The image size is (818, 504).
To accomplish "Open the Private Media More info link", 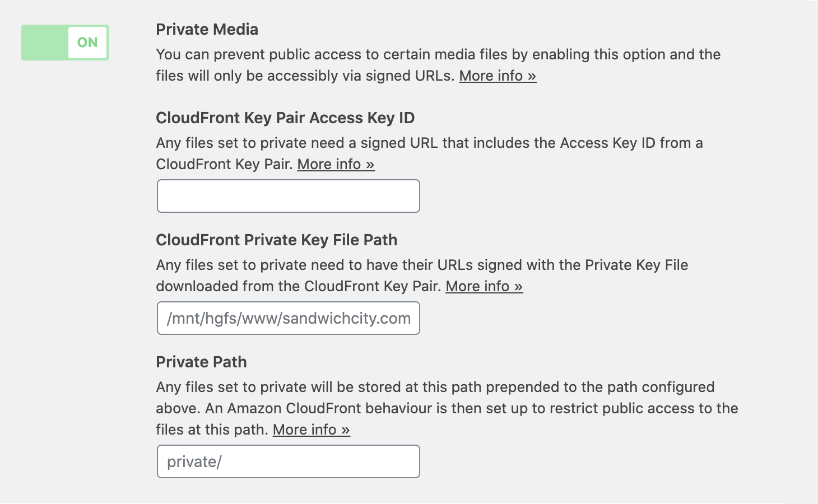I will 498,76.
